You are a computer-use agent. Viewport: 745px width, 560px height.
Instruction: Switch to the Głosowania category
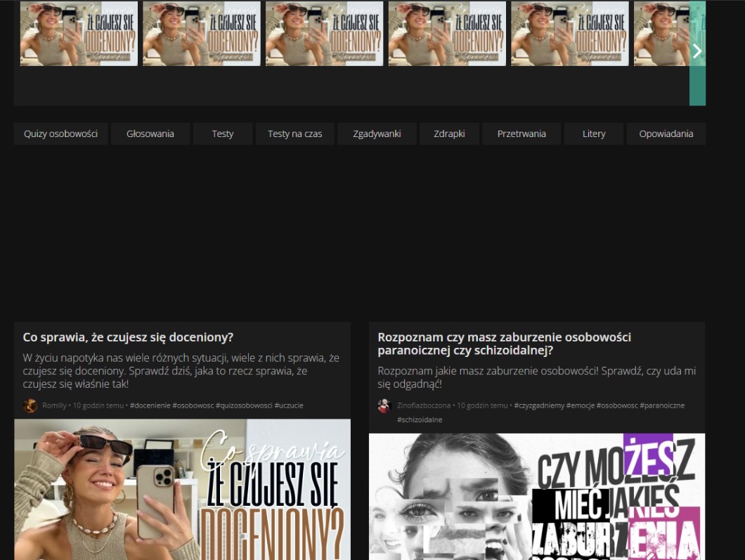tap(150, 134)
